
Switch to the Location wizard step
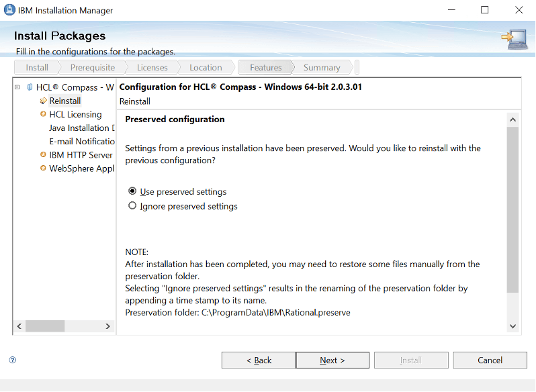pyautogui.click(x=206, y=67)
